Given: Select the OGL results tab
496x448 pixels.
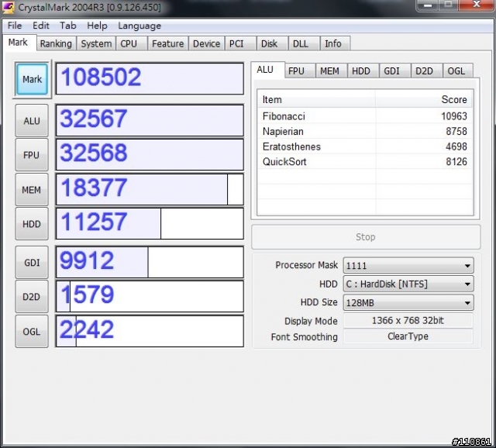Looking at the screenshot, I should [457, 71].
